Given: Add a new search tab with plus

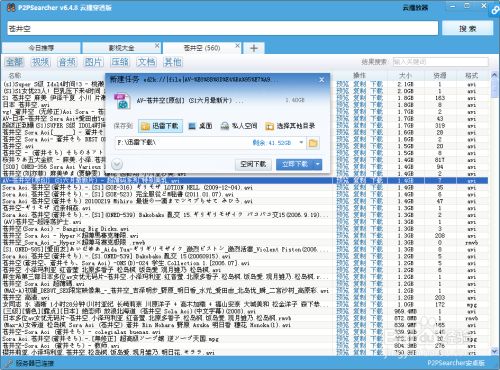Looking at the screenshot, I should tap(254, 48).
